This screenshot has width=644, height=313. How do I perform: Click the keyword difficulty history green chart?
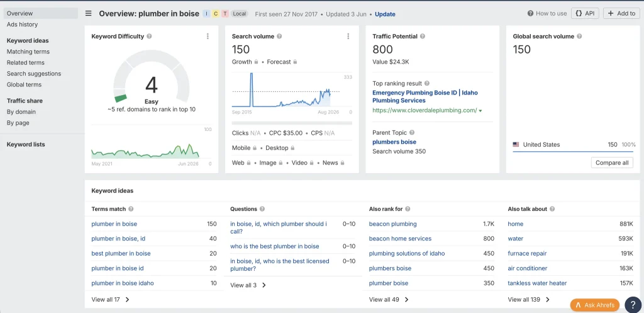(145, 151)
